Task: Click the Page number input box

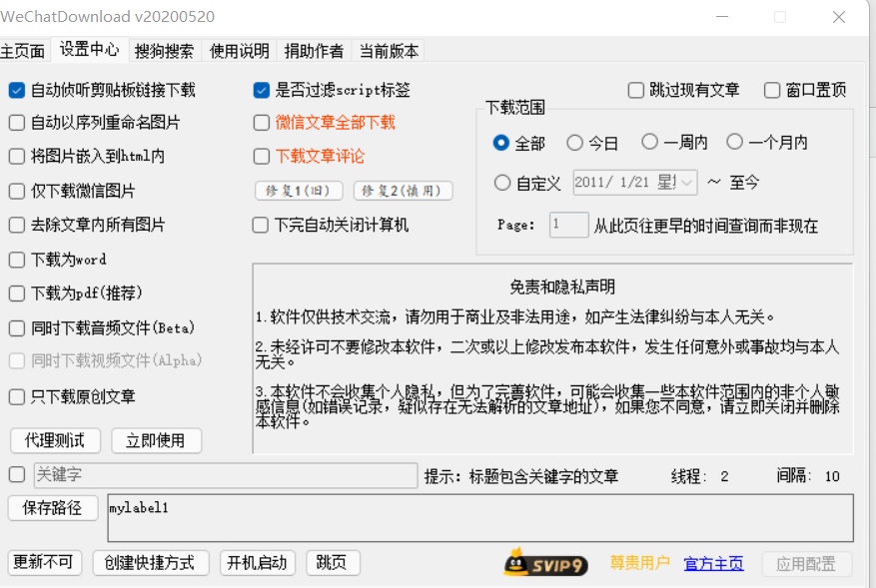Action: pos(568,225)
